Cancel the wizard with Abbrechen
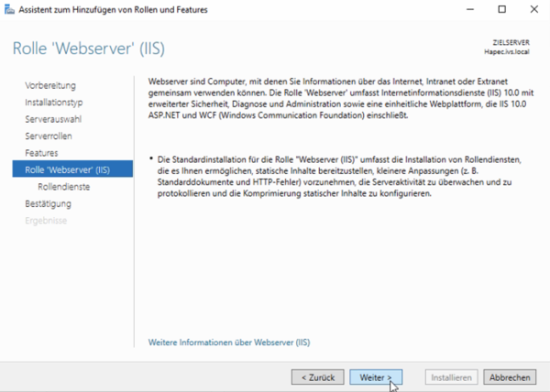 (510, 377)
